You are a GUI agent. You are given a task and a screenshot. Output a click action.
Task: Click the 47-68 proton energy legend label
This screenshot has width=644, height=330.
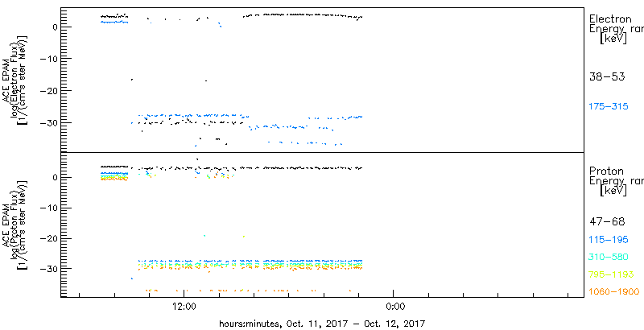pos(607,222)
